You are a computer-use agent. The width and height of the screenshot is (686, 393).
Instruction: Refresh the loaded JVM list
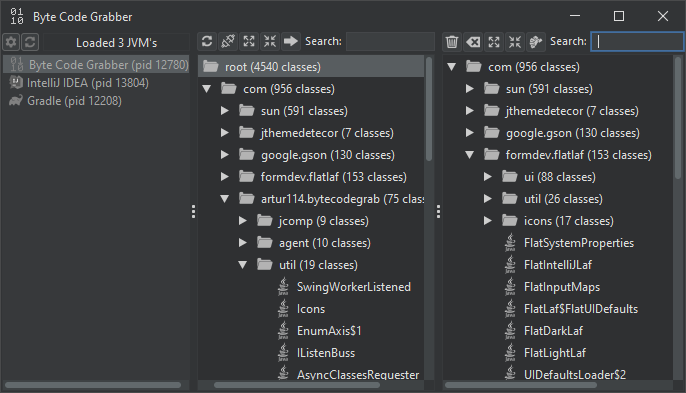[30, 42]
